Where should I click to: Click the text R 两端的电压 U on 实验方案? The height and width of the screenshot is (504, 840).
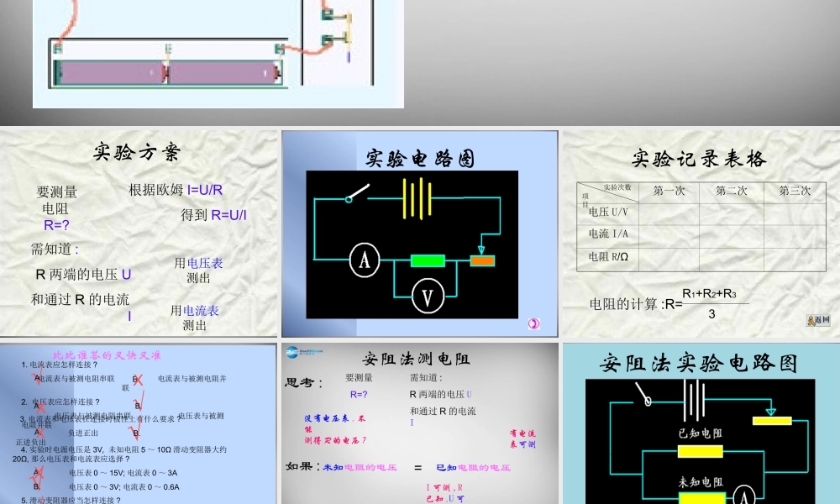pos(83,274)
